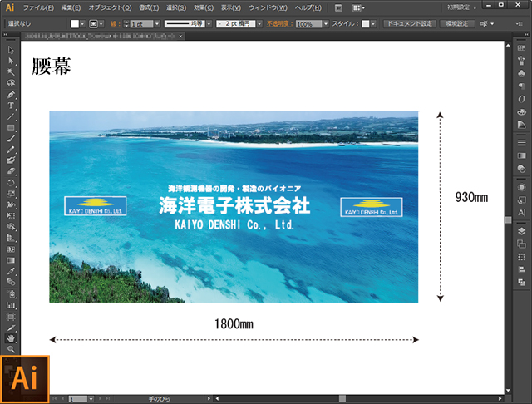Select the Eyedropper tool
The image size is (532, 404).
pos(11,271)
